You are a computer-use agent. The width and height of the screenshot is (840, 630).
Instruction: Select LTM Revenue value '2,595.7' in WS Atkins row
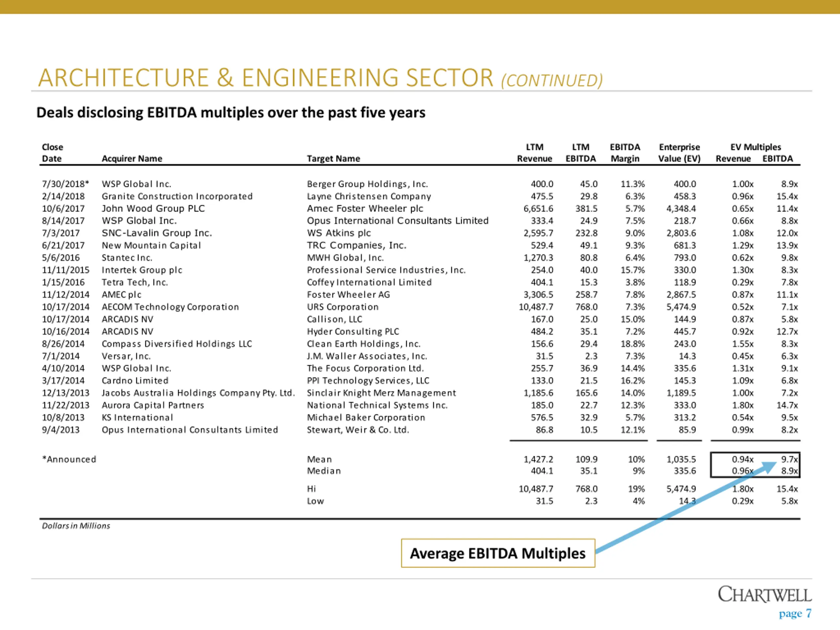pyautogui.click(x=538, y=233)
